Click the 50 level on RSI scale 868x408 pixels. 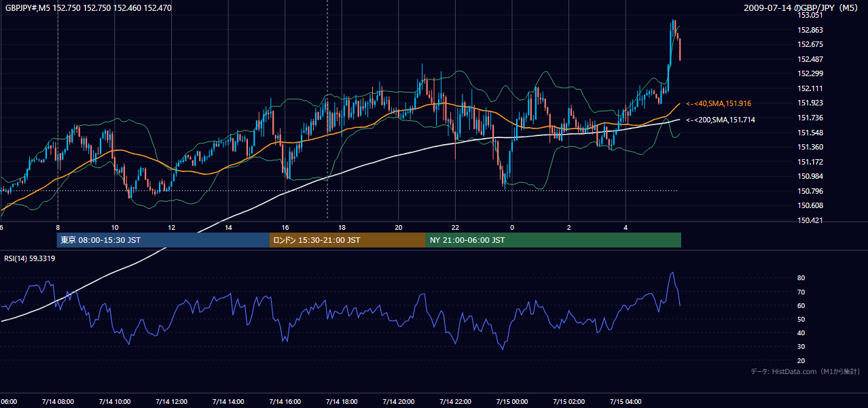tap(801, 319)
